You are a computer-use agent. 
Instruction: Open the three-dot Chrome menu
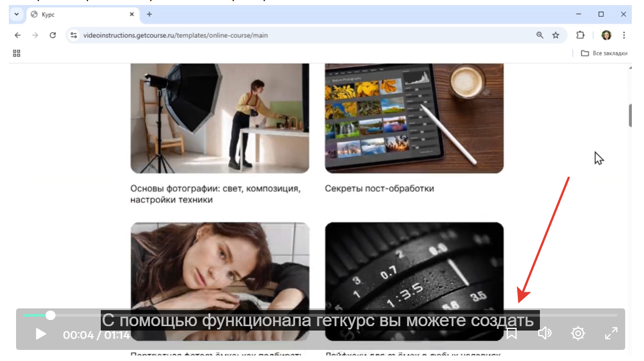click(624, 35)
